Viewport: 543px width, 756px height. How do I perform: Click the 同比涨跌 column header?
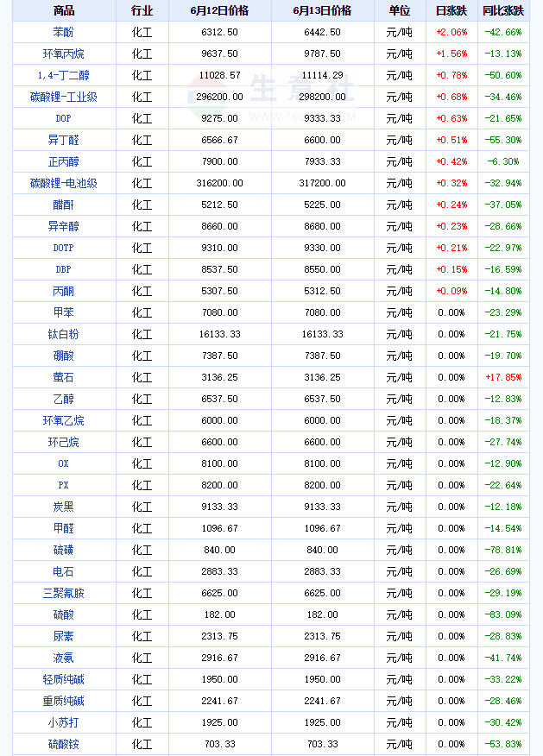[x=503, y=10]
